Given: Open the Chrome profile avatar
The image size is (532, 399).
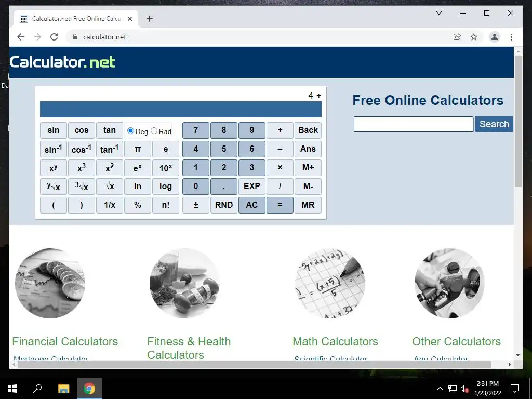Looking at the screenshot, I should (495, 37).
